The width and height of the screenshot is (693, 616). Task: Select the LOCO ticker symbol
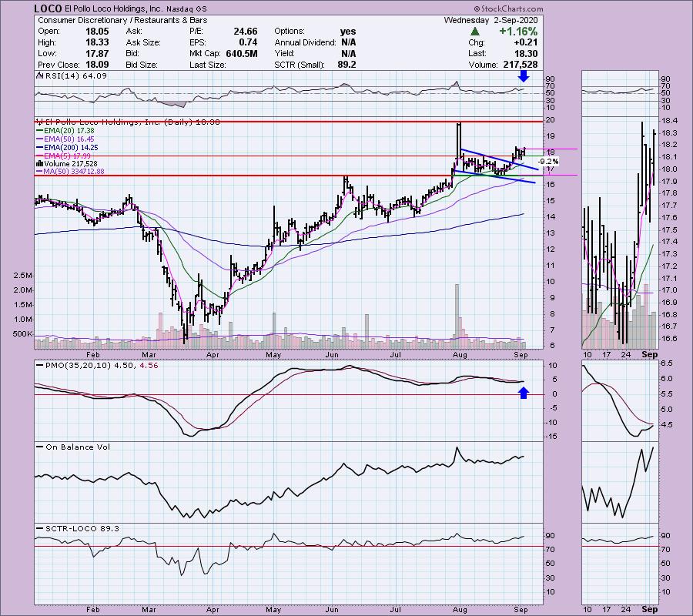coord(48,8)
